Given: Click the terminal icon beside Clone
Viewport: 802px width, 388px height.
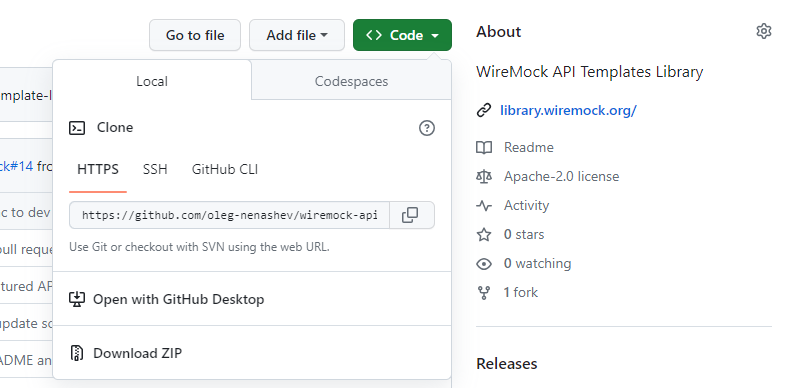Looking at the screenshot, I should 77,128.
